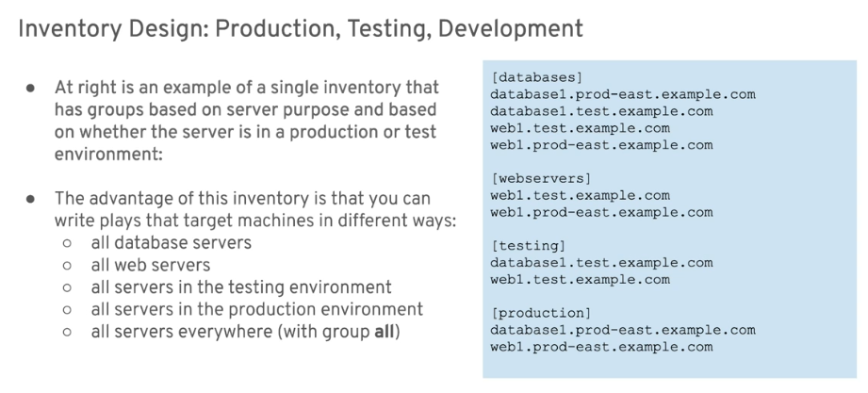
Task: Click database1.prod-east.example.com under [databases]
Action: [623, 94]
